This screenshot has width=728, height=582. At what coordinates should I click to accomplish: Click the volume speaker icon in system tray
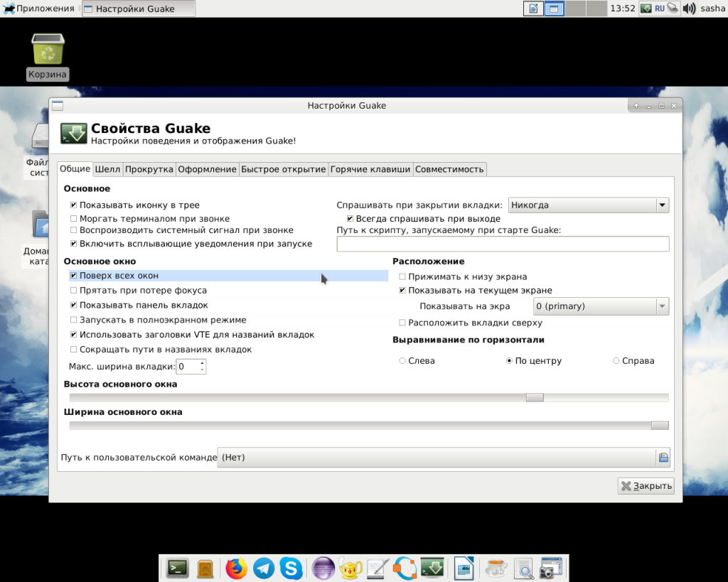click(x=689, y=9)
